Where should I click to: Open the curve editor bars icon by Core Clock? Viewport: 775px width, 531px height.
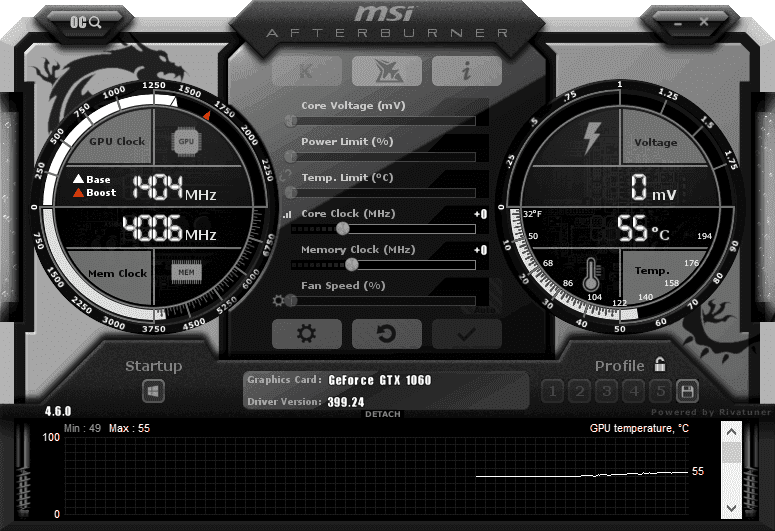tap(287, 215)
